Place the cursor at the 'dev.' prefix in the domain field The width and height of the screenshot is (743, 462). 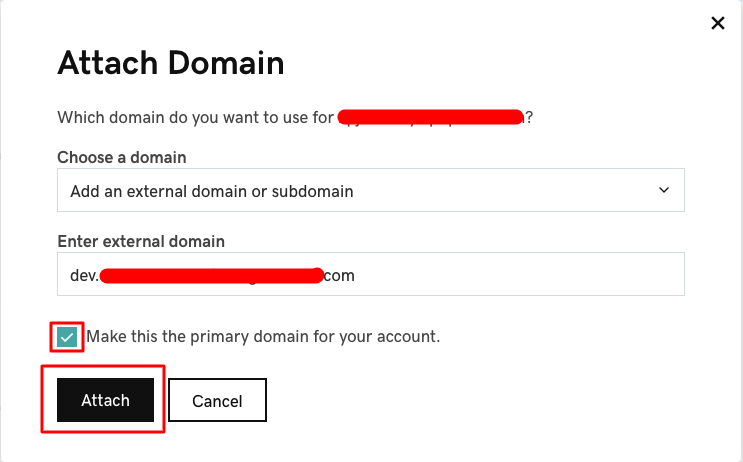point(84,275)
